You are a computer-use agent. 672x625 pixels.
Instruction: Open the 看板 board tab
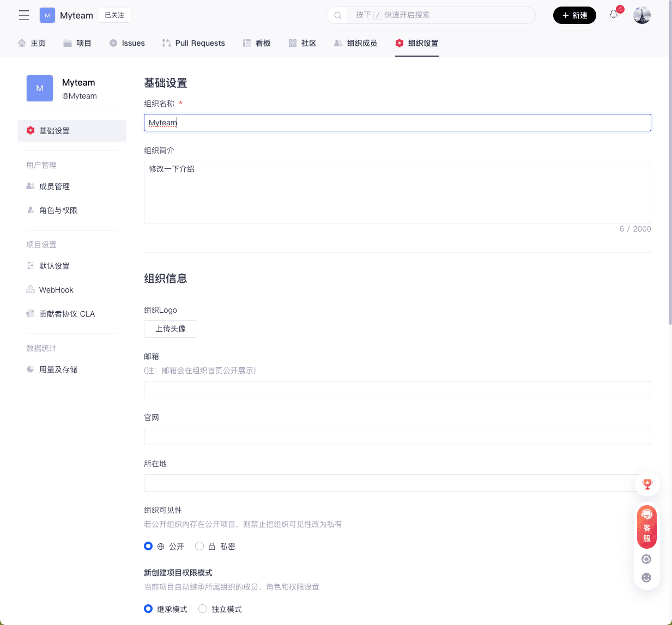(257, 43)
